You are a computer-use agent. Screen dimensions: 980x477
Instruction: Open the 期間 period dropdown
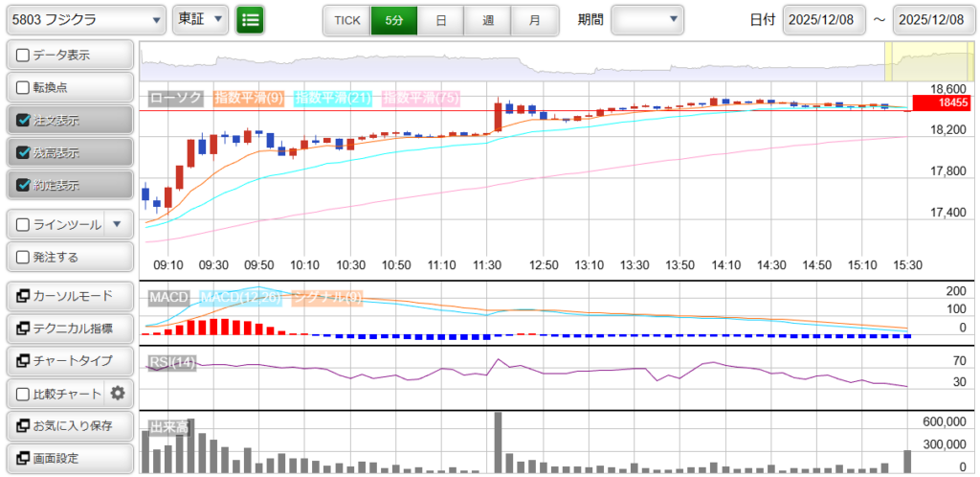click(647, 19)
